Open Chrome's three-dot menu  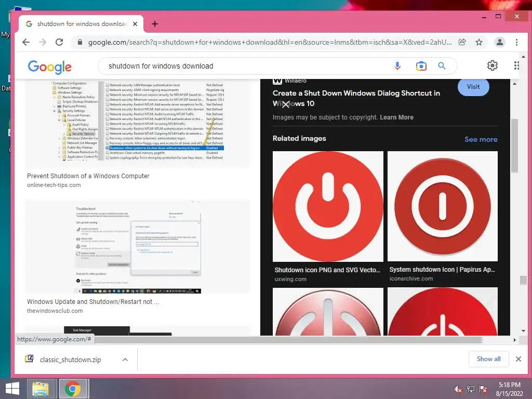tap(516, 42)
